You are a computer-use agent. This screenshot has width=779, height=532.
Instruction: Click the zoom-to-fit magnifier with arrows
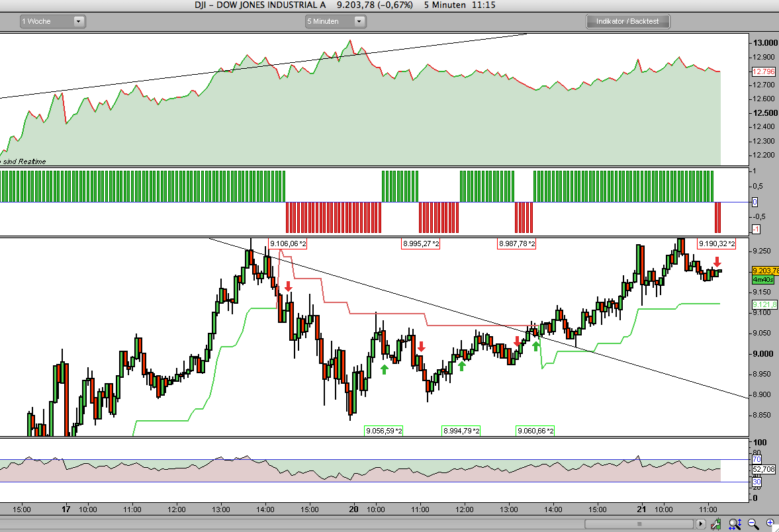[x=735, y=523]
